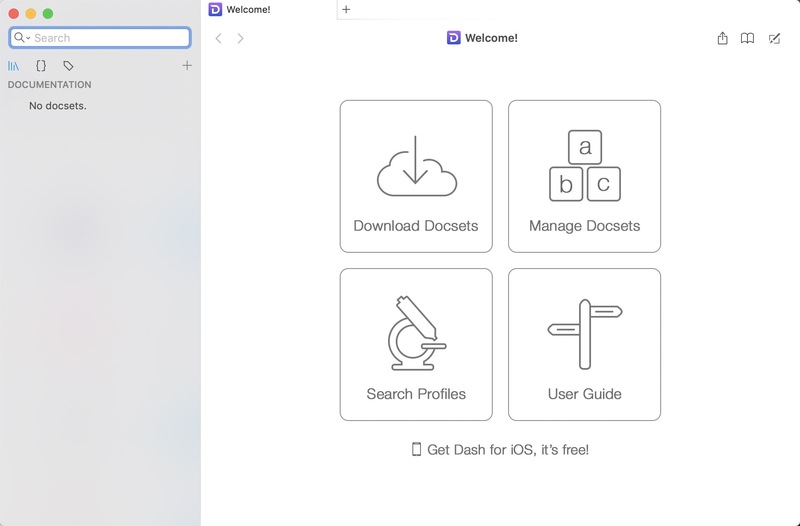Click the annotations edit icon
This screenshot has width=800, height=526.
point(774,38)
